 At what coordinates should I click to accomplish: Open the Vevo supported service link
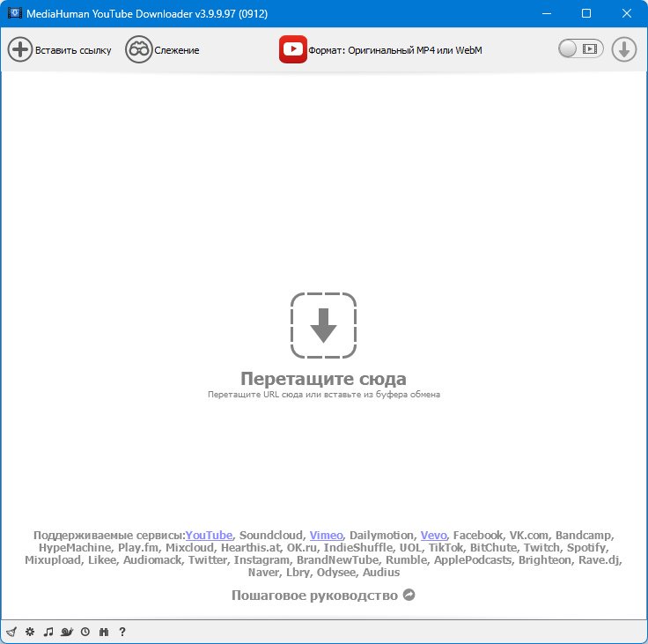pyautogui.click(x=434, y=536)
